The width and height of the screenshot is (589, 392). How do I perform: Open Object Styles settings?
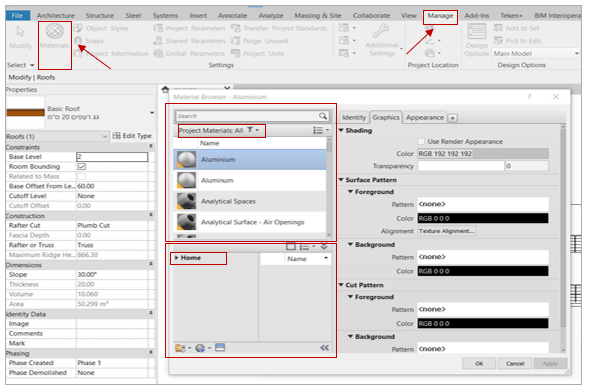click(101, 28)
